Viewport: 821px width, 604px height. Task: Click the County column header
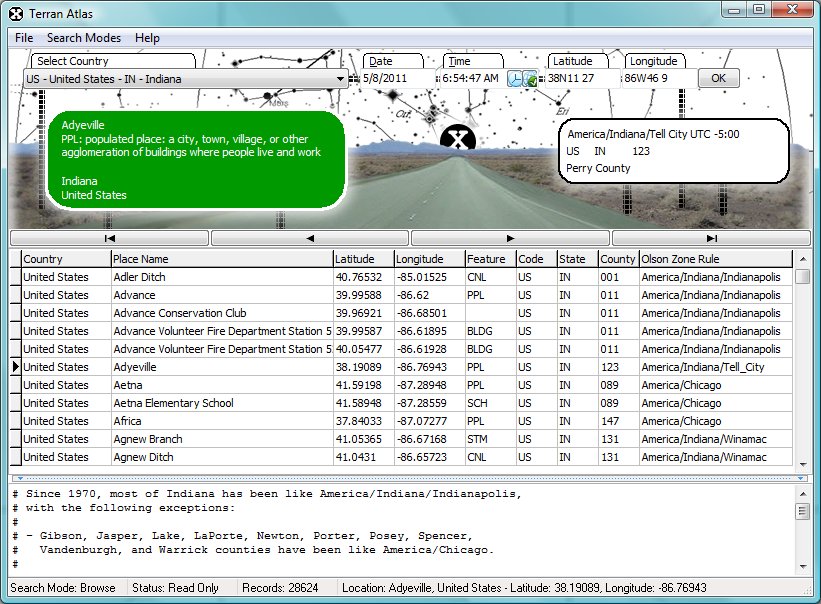coord(618,259)
